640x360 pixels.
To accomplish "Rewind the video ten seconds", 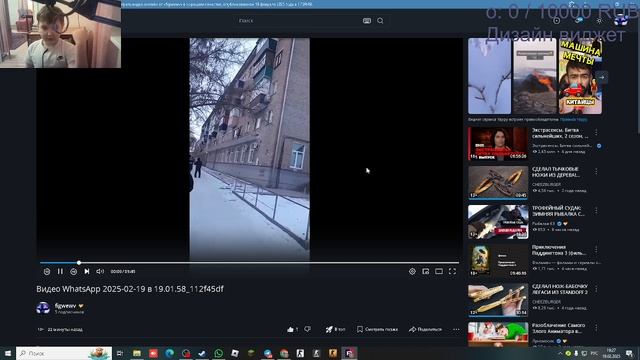I will tap(47, 271).
